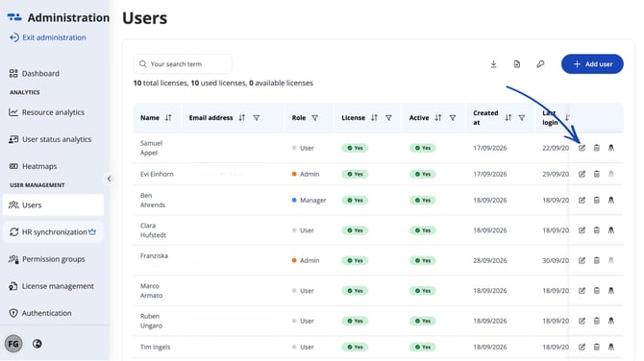
Task: Click License Yes badge for Clara Hufstedt
Action: point(355,230)
